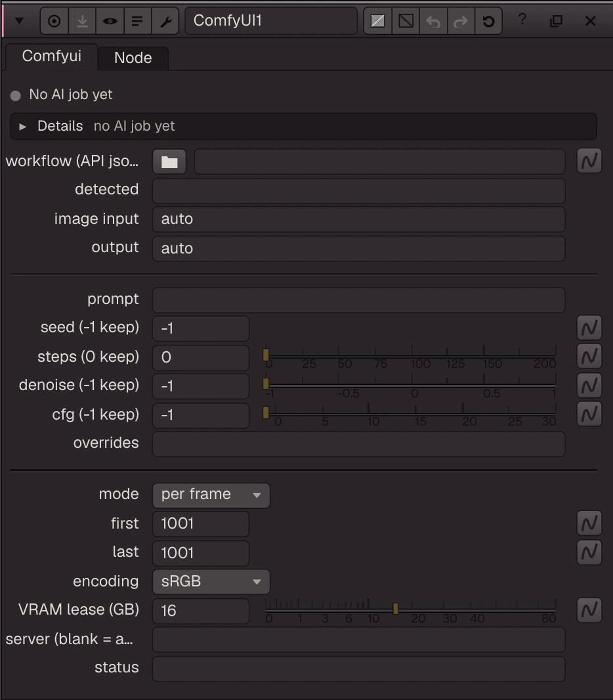This screenshot has width=613, height=700.
Task: Click the 'No AI job yet' status text
Action: pos(70,95)
